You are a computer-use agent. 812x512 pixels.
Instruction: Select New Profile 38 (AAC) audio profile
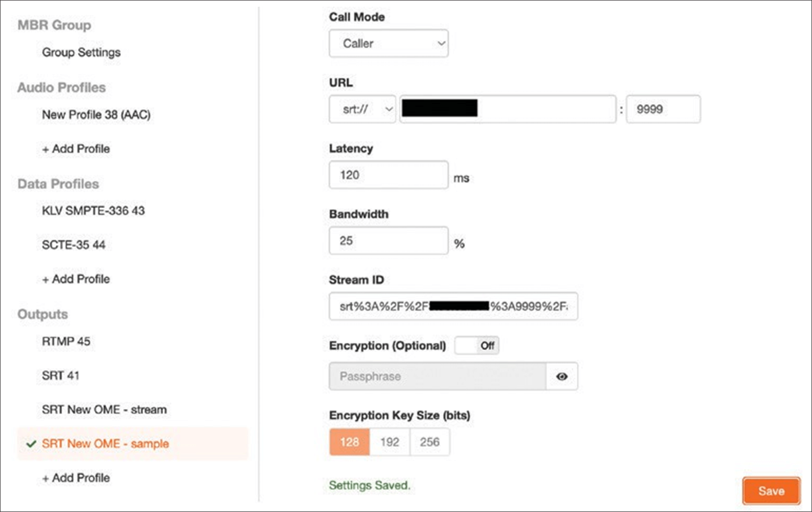(96, 115)
